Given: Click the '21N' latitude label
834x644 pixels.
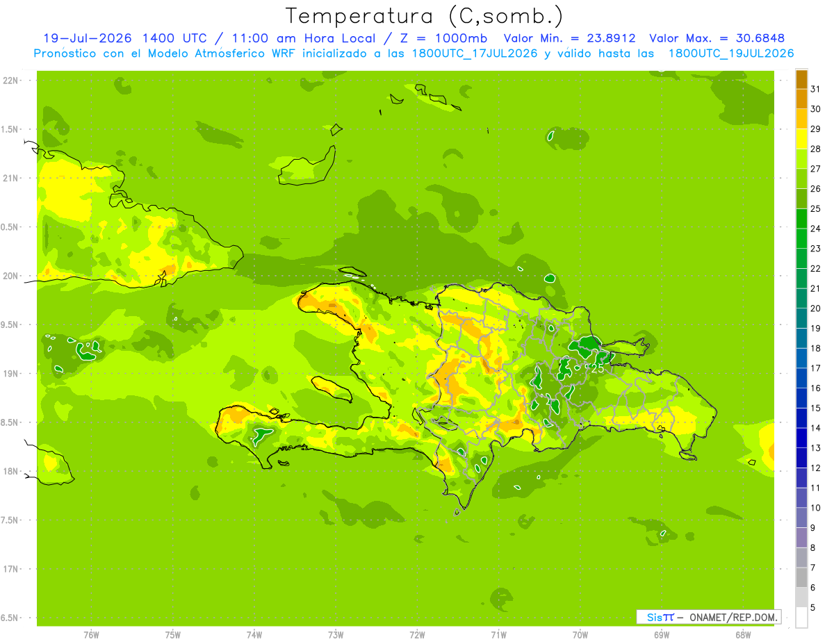Looking at the screenshot, I should (x=10, y=178).
